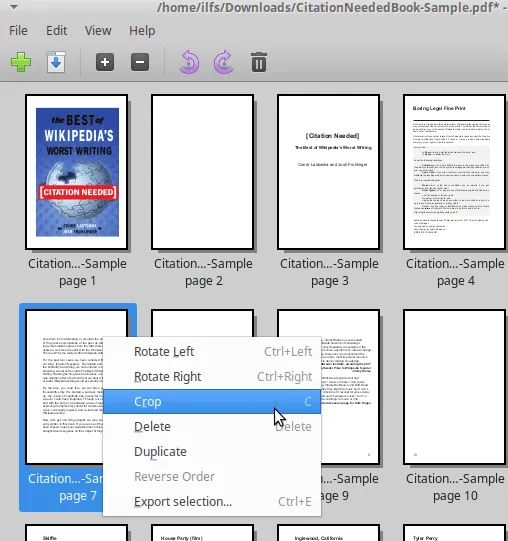
Task: Choose Rotate Left in context menu
Action: pyautogui.click(x=212, y=352)
